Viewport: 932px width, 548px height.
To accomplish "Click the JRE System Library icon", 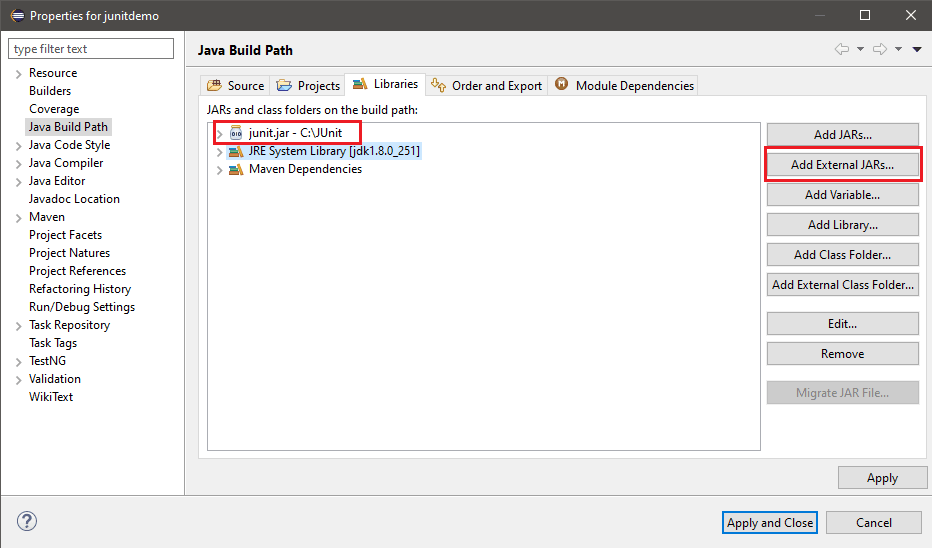I will point(236,151).
